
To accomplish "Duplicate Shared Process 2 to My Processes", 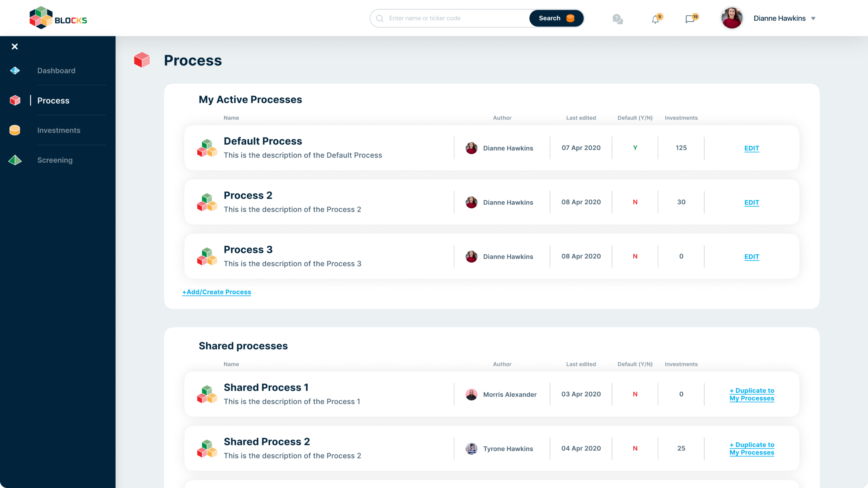I will tap(752, 449).
